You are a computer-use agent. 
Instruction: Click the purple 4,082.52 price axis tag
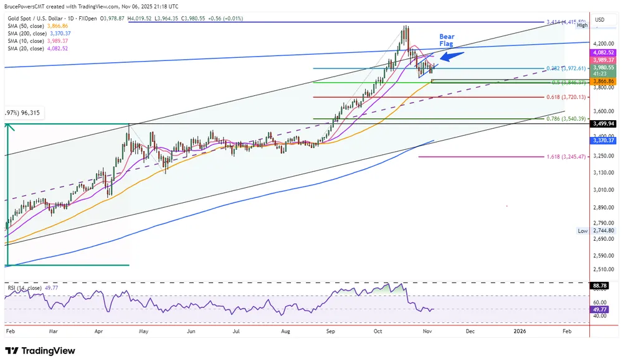(604, 54)
